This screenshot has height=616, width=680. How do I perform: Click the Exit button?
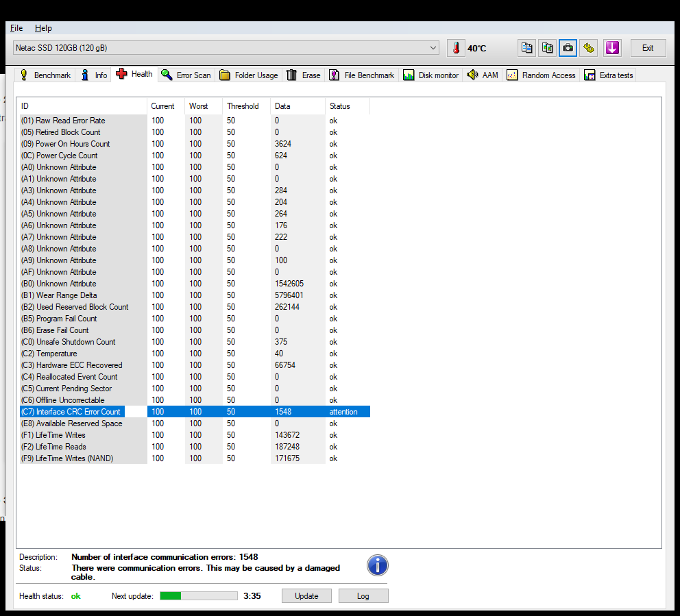(648, 48)
